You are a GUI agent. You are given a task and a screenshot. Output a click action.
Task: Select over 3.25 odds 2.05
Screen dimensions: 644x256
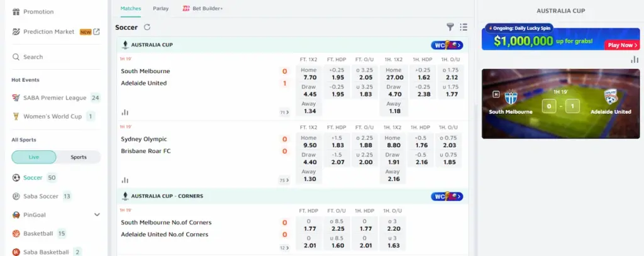(365, 74)
